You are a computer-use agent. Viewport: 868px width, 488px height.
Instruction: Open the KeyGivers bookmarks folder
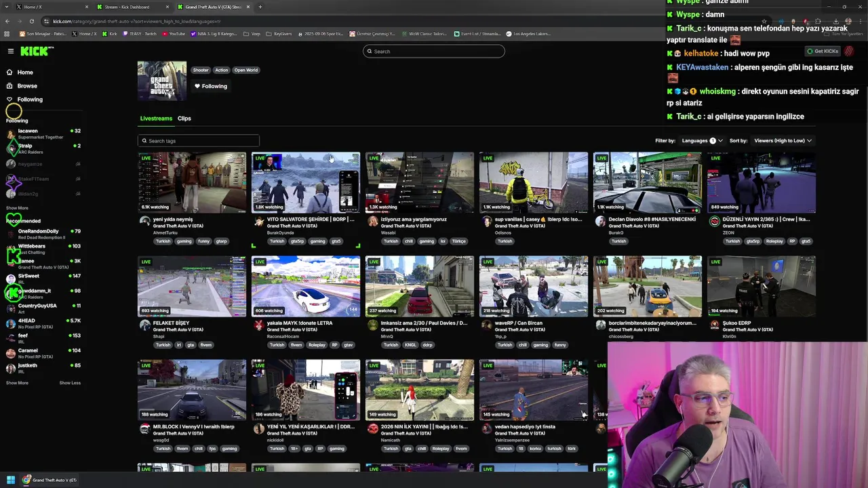pyautogui.click(x=280, y=34)
